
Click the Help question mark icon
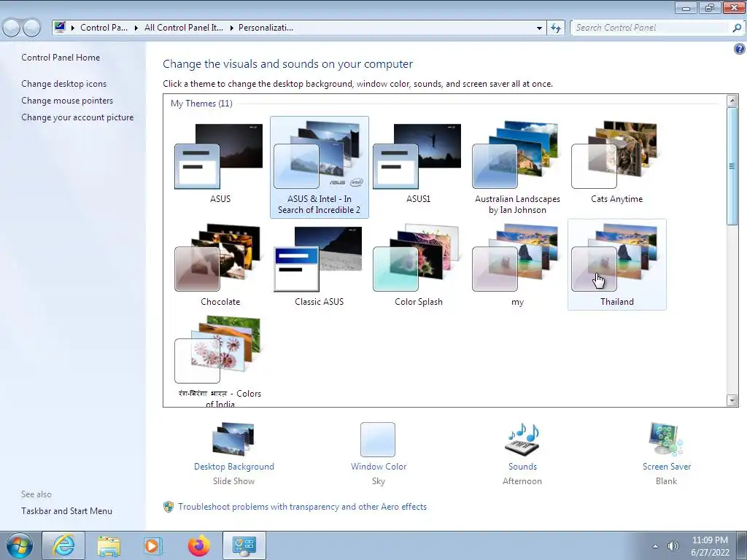coord(740,49)
